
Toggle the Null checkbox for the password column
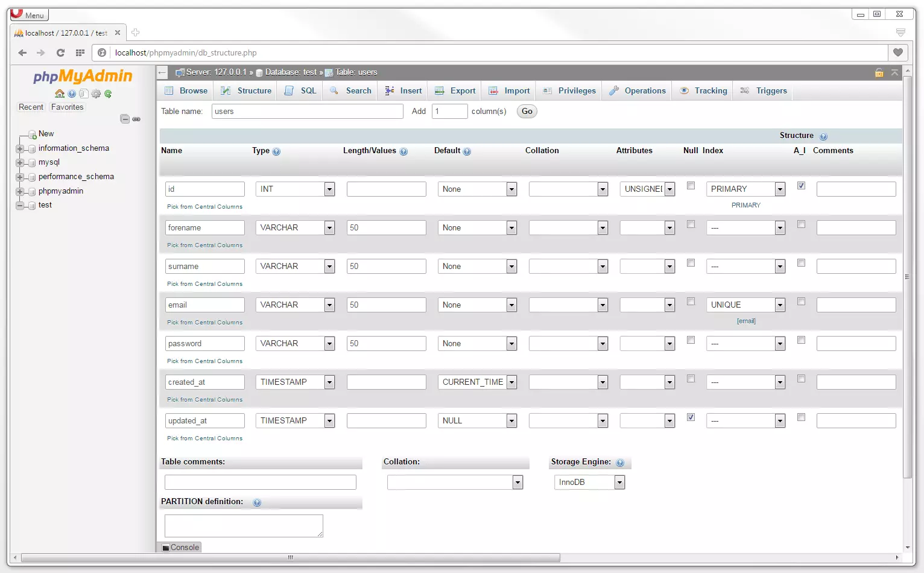tap(691, 340)
